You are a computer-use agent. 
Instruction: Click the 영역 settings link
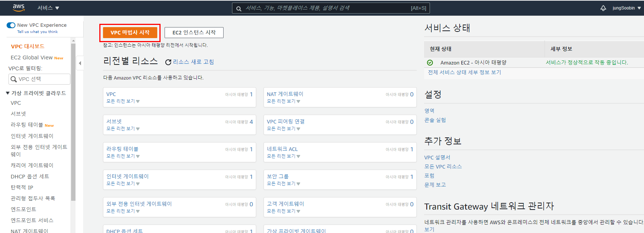coord(429,111)
